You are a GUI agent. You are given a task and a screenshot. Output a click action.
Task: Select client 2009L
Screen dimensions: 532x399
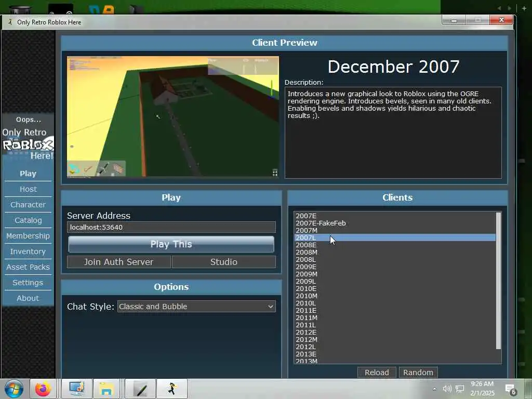395,281
